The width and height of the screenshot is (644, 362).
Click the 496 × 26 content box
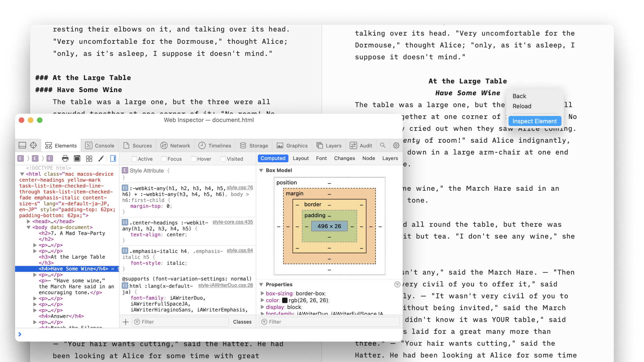tap(329, 226)
